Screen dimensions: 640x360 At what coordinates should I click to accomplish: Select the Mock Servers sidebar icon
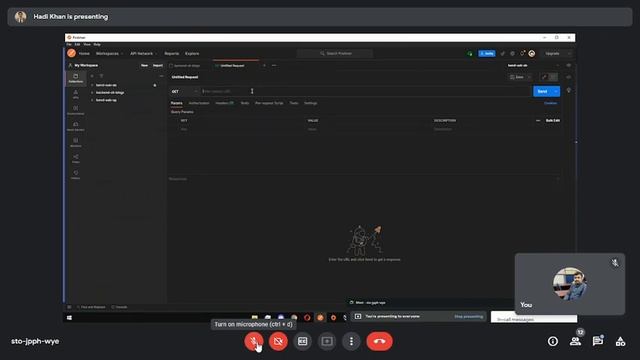click(x=76, y=126)
